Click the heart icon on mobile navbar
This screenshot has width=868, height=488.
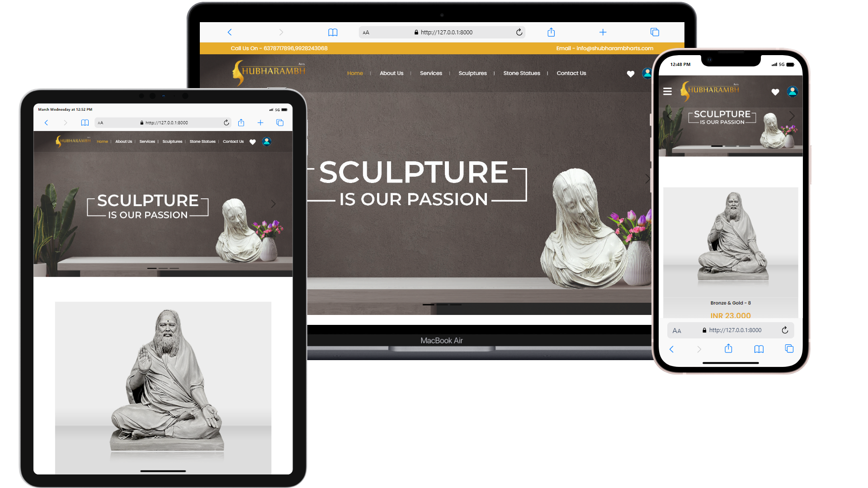coord(775,92)
